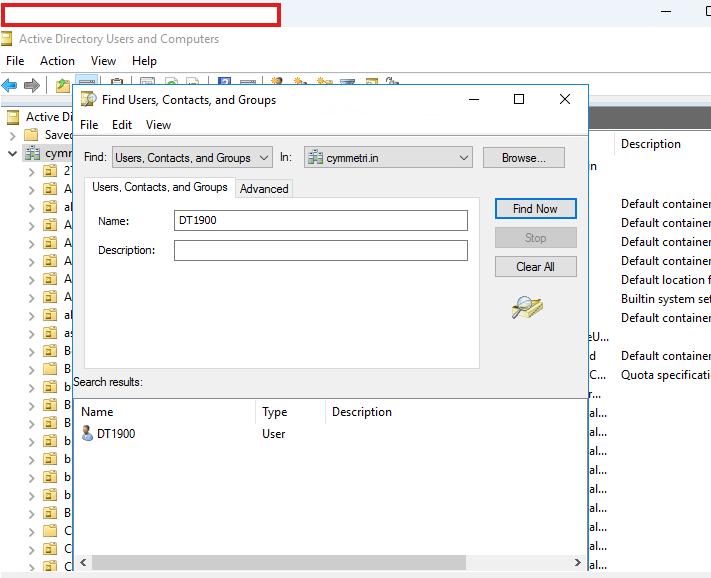The width and height of the screenshot is (711, 578).
Task: Switch to the Advanced tab
Action: [264, 189]
